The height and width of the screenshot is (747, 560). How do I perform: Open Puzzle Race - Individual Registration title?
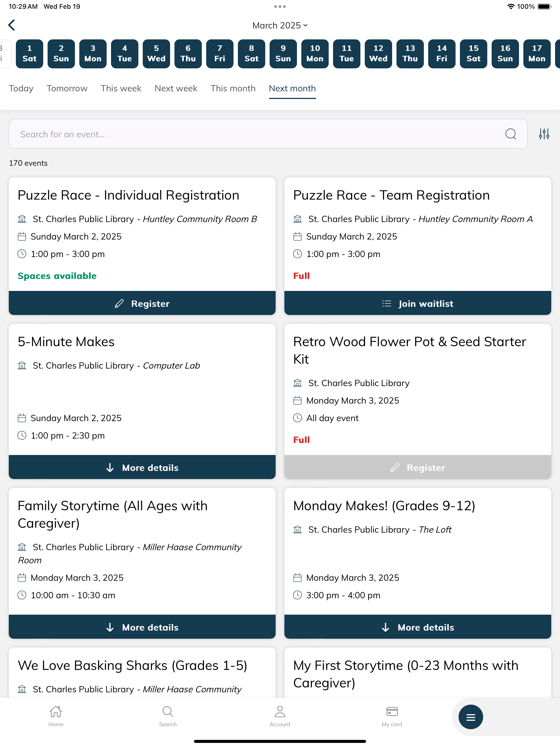(x=128, y=195)
